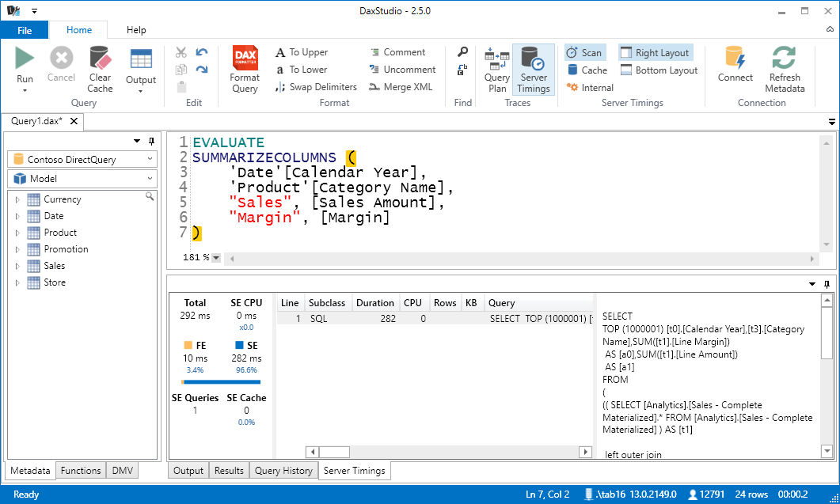Open the editor zoom percentage dropdown
The image size is (840, 504).
[216, 258]
